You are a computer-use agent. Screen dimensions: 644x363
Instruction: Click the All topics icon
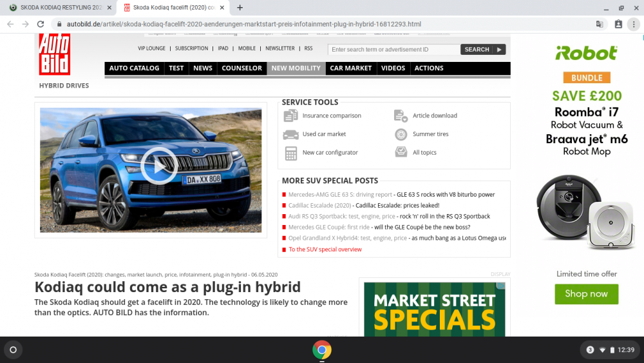coord(401,152)
